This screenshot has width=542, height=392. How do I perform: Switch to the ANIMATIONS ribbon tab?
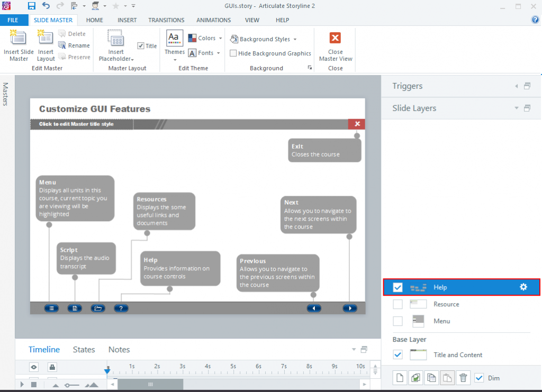[x=213, y=20]
